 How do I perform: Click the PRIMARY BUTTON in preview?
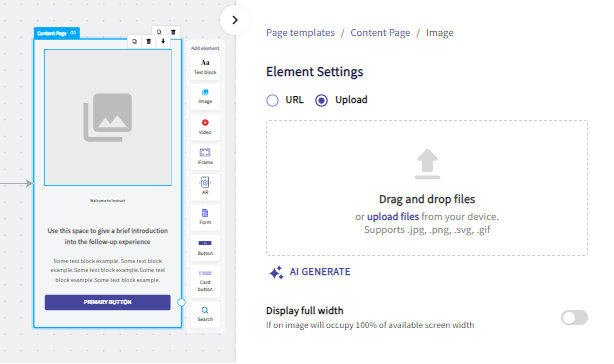(x=107, y=302)
